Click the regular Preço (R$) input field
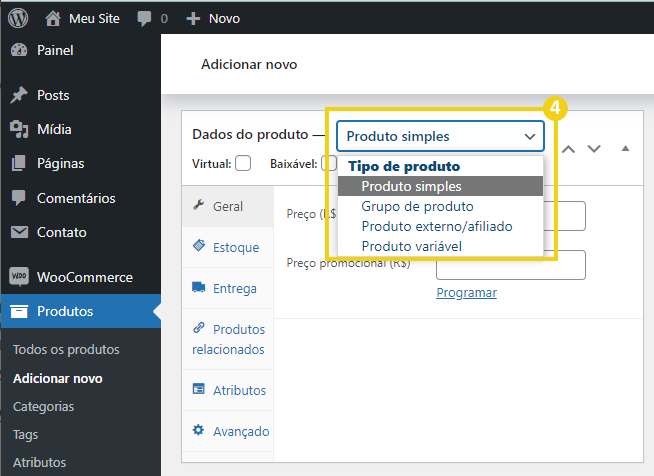654x476 pixels. click(x=565, y=216)
